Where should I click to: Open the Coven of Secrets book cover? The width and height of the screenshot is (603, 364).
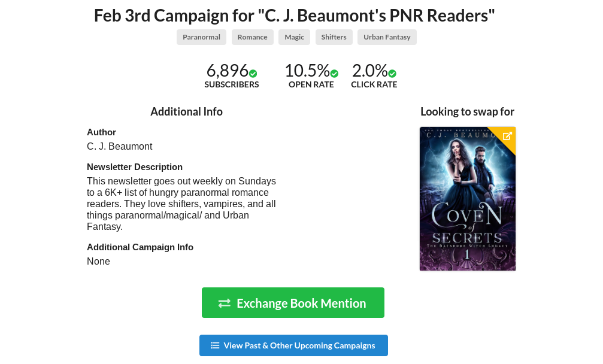point(468,199)
